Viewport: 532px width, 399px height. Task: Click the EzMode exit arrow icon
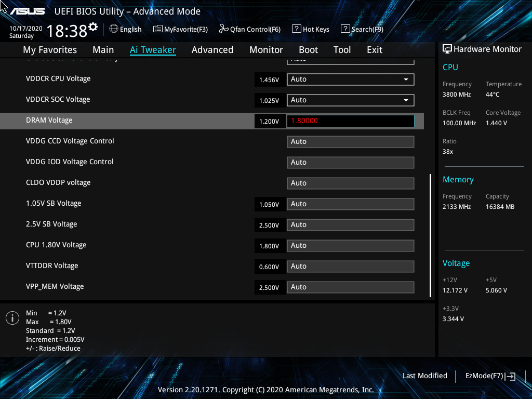click(x=510, y=376)
